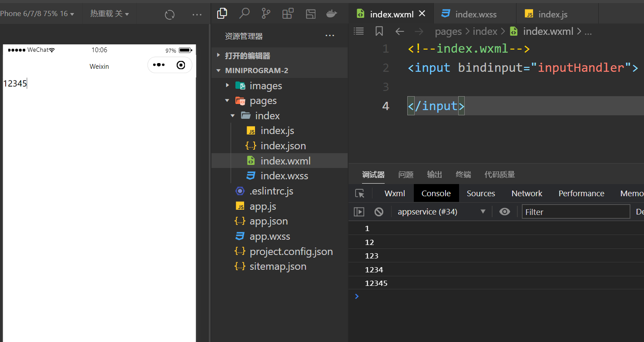Screen dimensions: 644x342
Task: Collapse MINIPROGRAM-2 project section
Action: point(279,70)
